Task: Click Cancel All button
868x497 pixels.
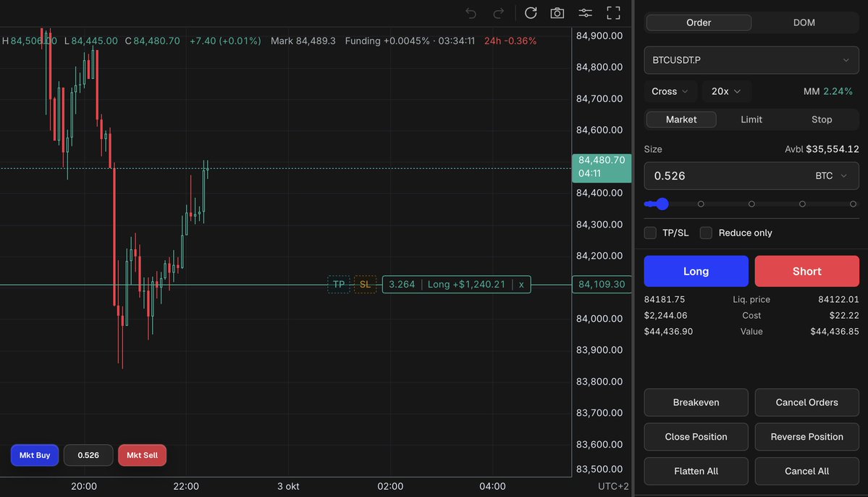Action: pyautogui.click(x=806, y=471)
